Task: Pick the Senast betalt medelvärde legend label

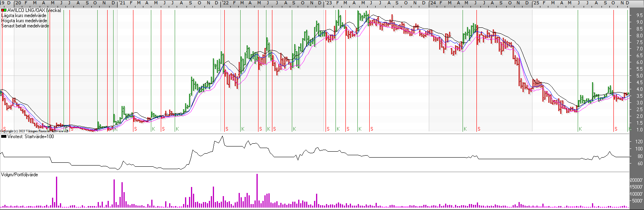Action: coord(25,26)
